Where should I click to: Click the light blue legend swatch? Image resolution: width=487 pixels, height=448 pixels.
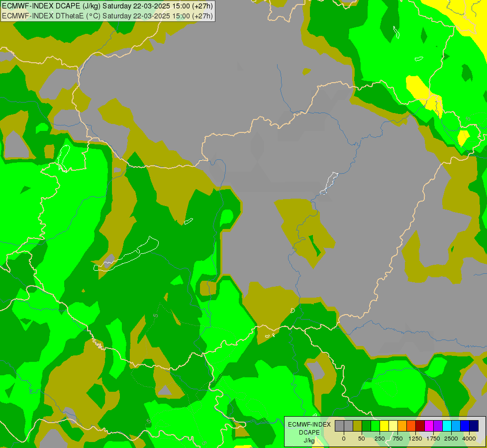point(456,426)
